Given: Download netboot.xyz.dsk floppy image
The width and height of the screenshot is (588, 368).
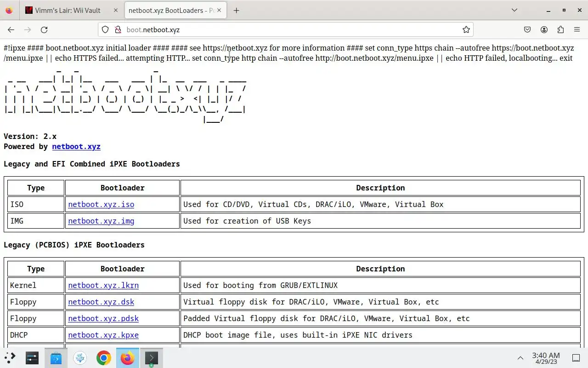Looking at the screenshot, I should click(101, 302).
